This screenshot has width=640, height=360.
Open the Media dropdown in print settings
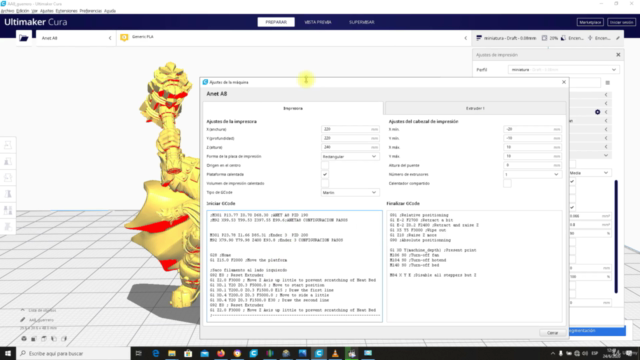point(589,173)
